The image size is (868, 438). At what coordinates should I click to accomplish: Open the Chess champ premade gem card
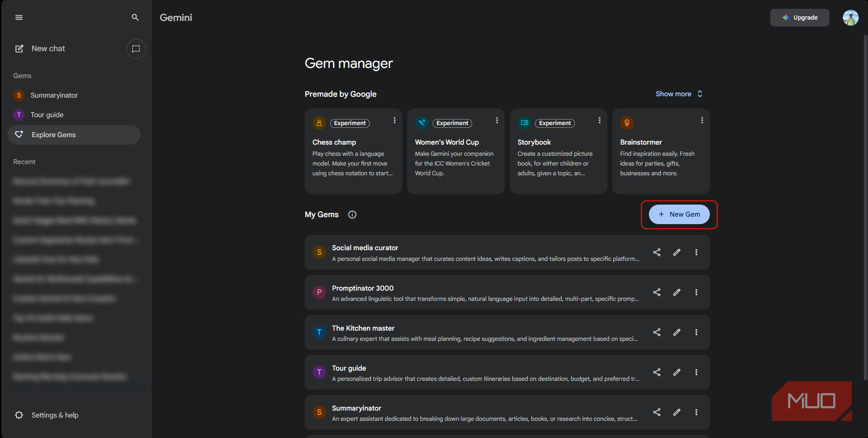[354, 152]
